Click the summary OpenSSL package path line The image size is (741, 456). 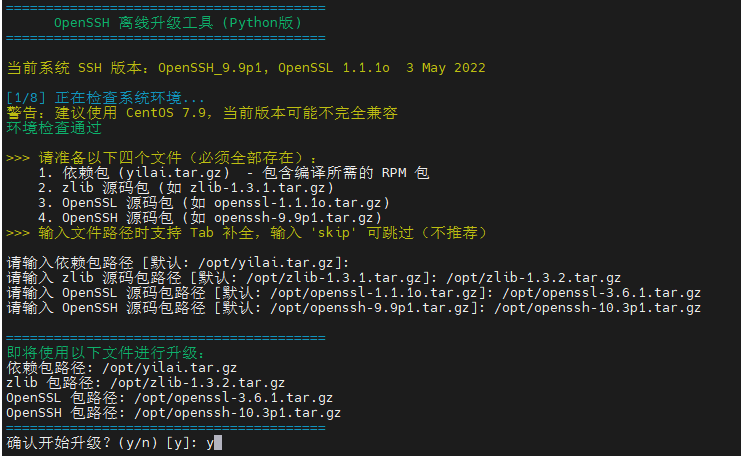(x=170, y=398)
